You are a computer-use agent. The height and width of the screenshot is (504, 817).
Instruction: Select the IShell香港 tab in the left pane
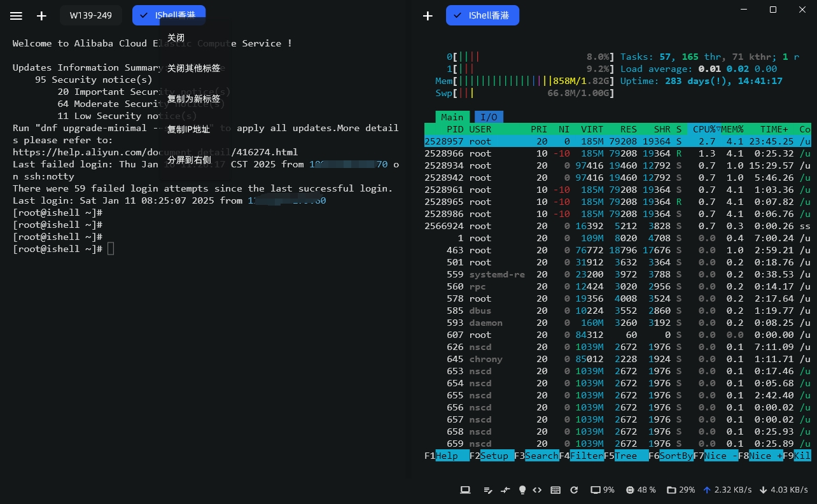[x=169, y=15]
